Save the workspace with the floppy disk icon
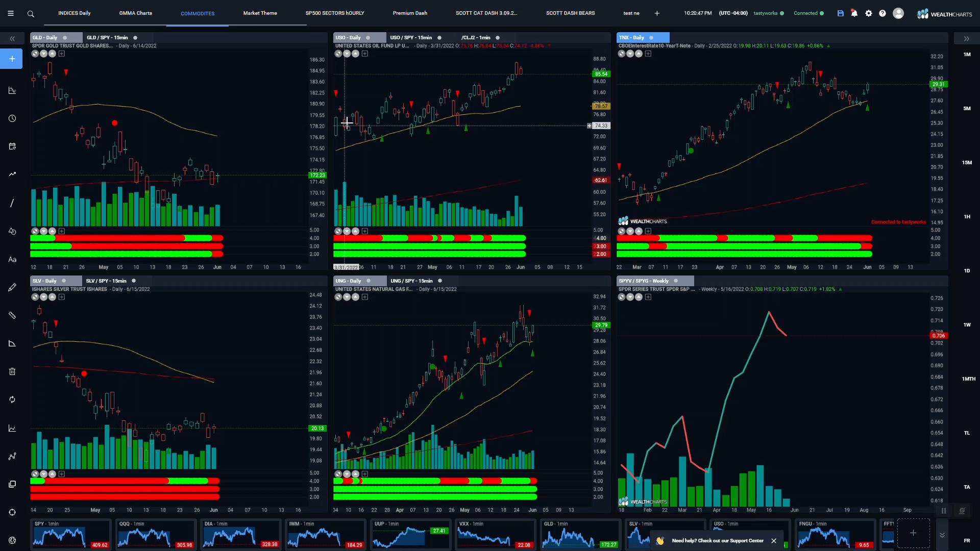Viewport: 980px width, 551px height. [841, 13]
